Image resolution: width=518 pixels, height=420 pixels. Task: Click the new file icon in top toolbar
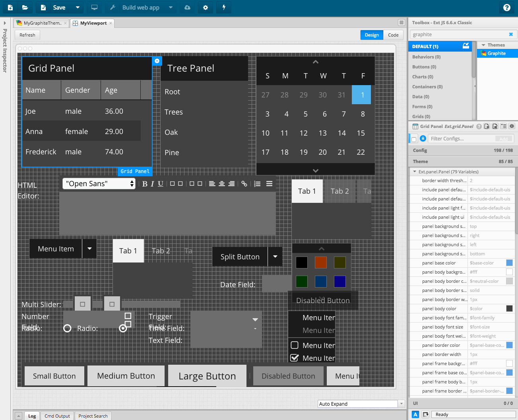[10, 8]
